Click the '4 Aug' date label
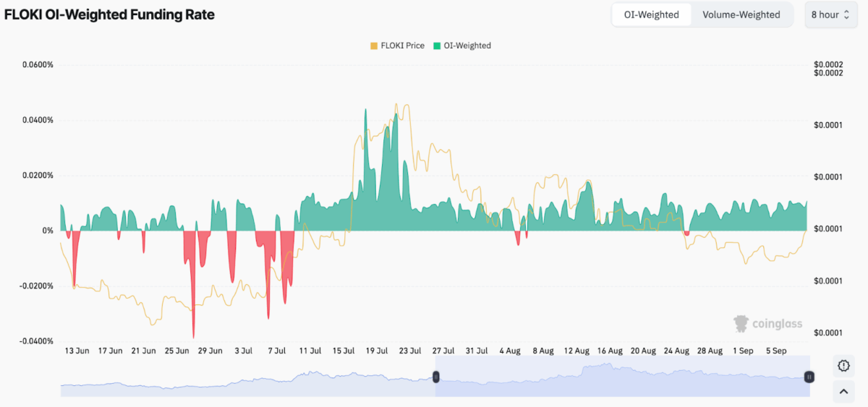This screenshot has width=868, height=407. tap(510, 351)
